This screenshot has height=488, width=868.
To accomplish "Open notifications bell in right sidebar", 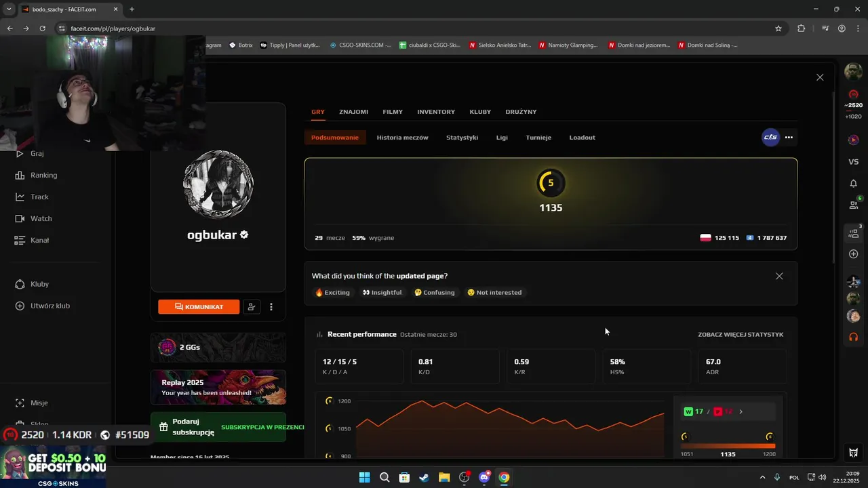I will (x=854, y=184).
